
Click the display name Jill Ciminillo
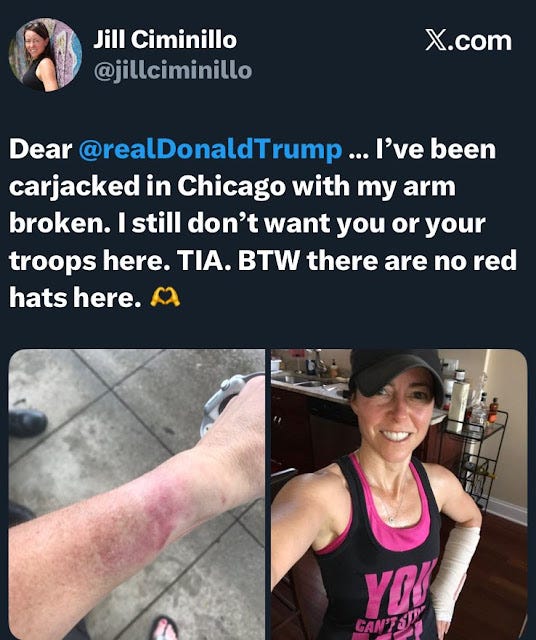165,40
